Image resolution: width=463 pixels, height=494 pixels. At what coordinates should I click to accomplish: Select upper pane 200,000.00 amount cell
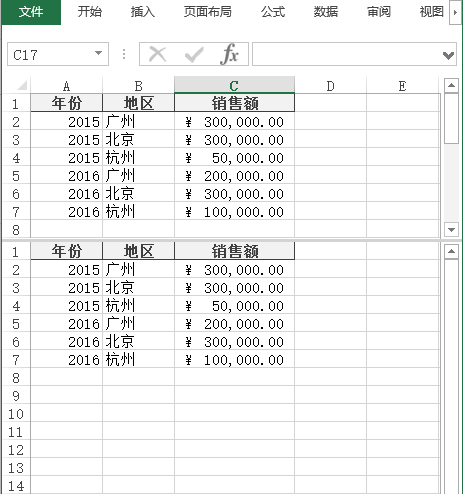coord(234,175)
